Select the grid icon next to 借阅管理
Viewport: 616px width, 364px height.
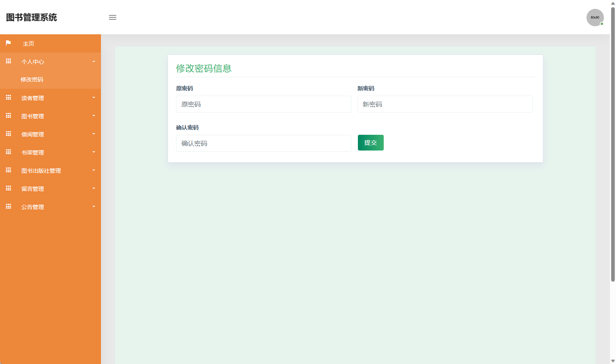coord(8,134)
